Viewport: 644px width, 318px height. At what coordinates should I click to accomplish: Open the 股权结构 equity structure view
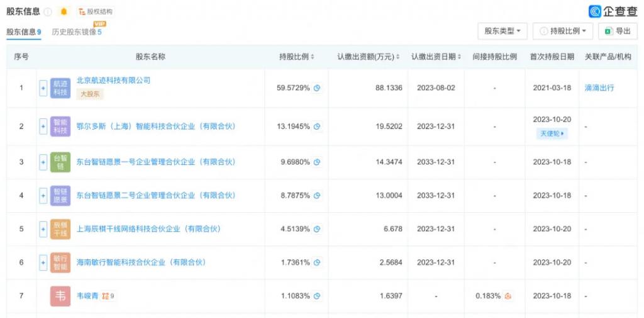[96, 11]
